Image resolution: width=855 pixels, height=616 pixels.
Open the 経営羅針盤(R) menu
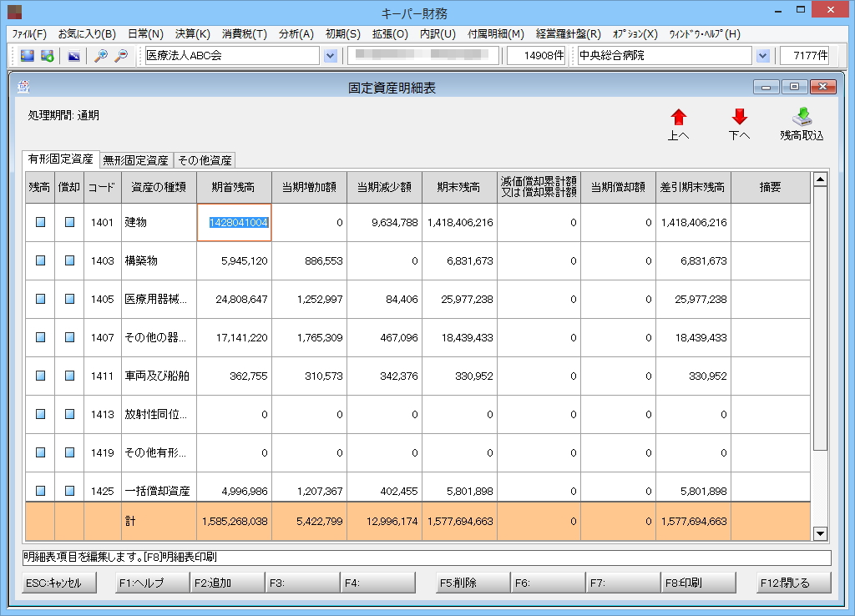click(x=568, y=33)
